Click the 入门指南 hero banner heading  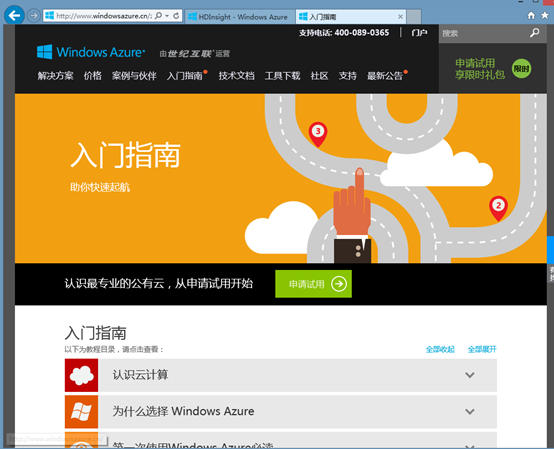[125, 155]
